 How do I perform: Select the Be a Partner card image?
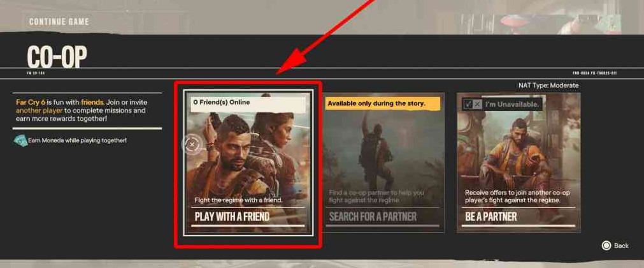(x=519, y=163)
